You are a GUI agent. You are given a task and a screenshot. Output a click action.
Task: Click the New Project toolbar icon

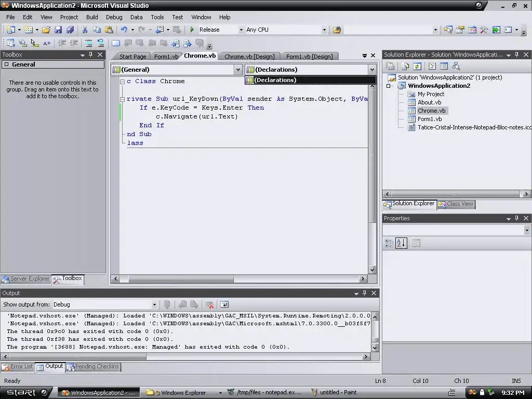(x=10, y=30)
